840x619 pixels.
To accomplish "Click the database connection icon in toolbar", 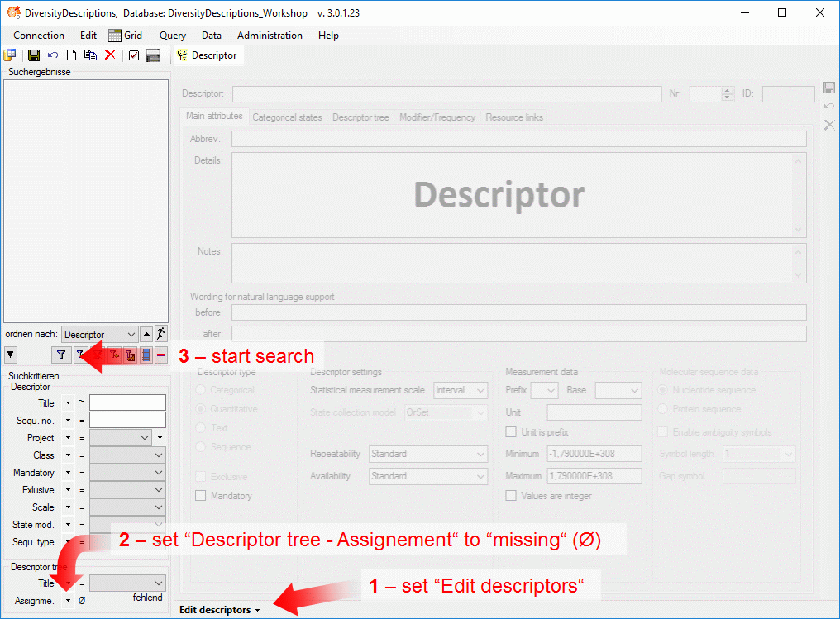I will pyautogui.click(x=10, y=55).
